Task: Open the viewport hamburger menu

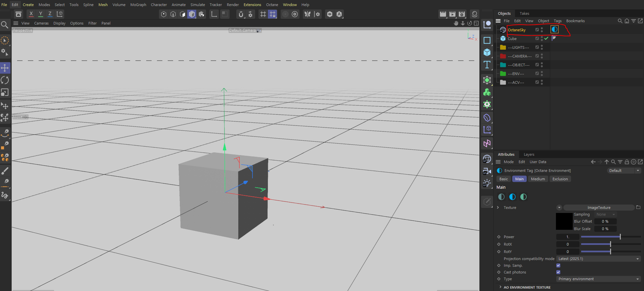Action: click(16, 23)
